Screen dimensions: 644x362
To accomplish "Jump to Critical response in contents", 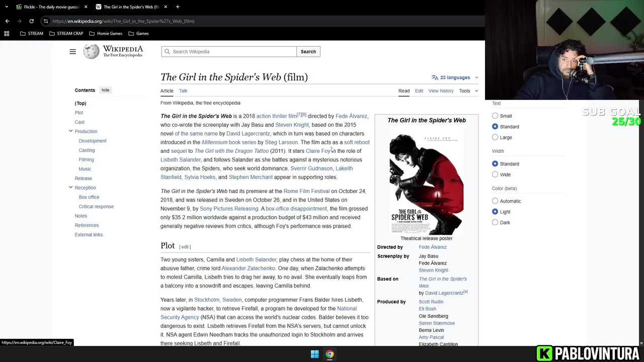I will pyautogui.click(x=96, y=207).
